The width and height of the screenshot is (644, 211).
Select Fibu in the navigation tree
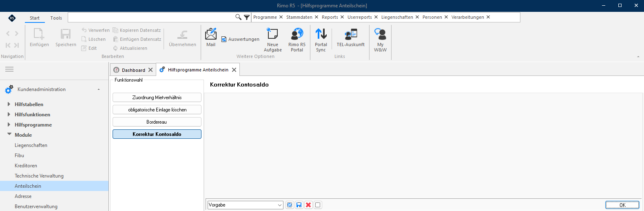[19, 155]
